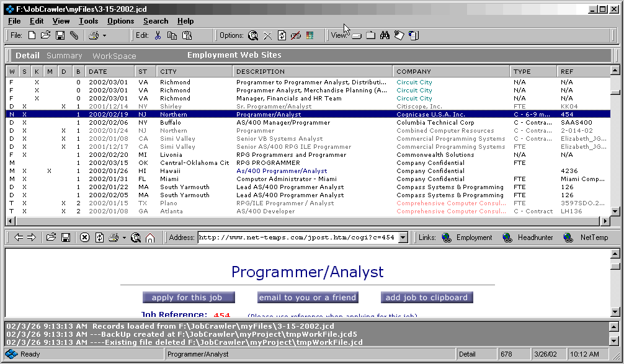624x364 pixels.
Task: Open the File menu
Action: click(x=14, y=21)
